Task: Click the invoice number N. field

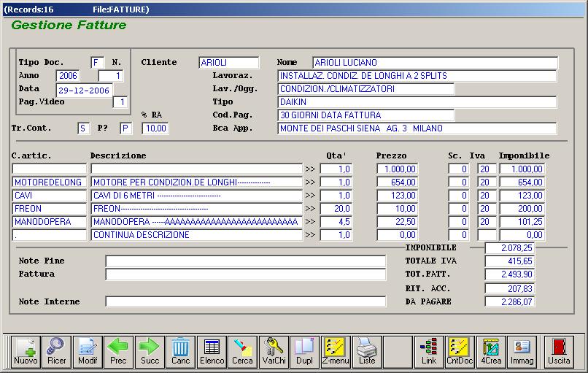Action: (111, 76)
